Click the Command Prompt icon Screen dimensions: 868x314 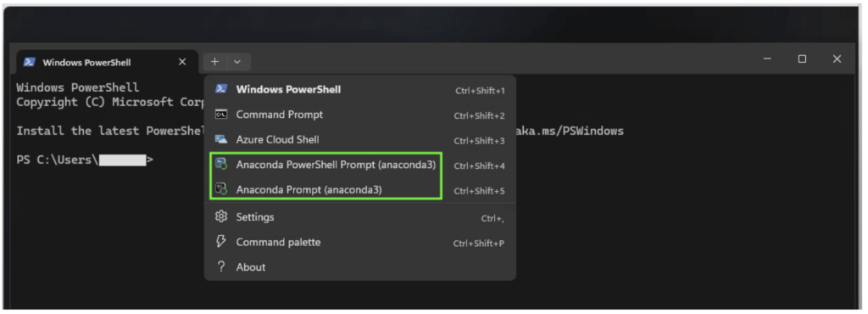(x=221, y=115)
